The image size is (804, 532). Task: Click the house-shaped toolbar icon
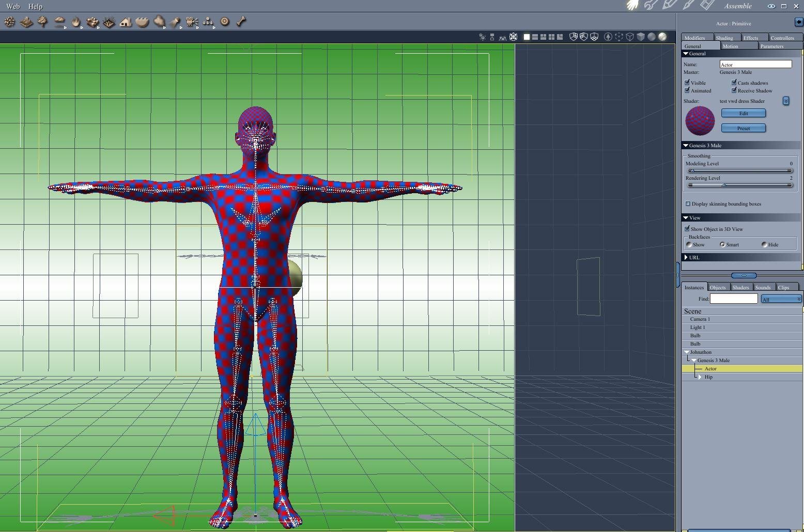[126, 22]
